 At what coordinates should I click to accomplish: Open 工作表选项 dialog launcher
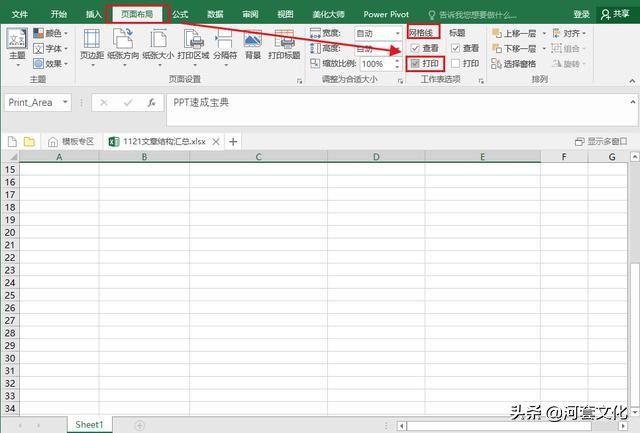[x=481, y=81]
